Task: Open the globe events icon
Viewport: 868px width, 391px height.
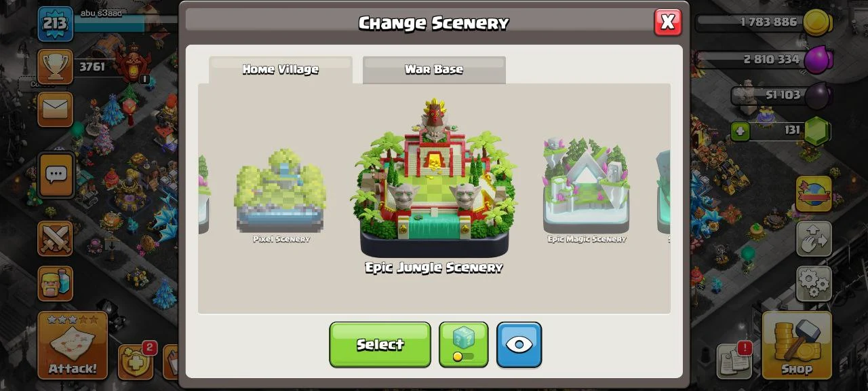Action: click(814, 194)
